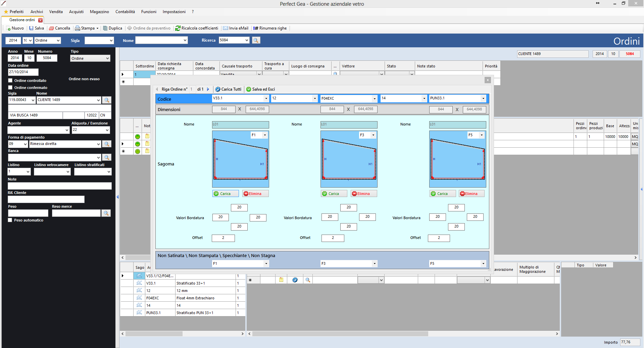Viewport: 644px width, 348px height.
Task: Click Carica under the F5 shape
Action: [x=443, y=194]
